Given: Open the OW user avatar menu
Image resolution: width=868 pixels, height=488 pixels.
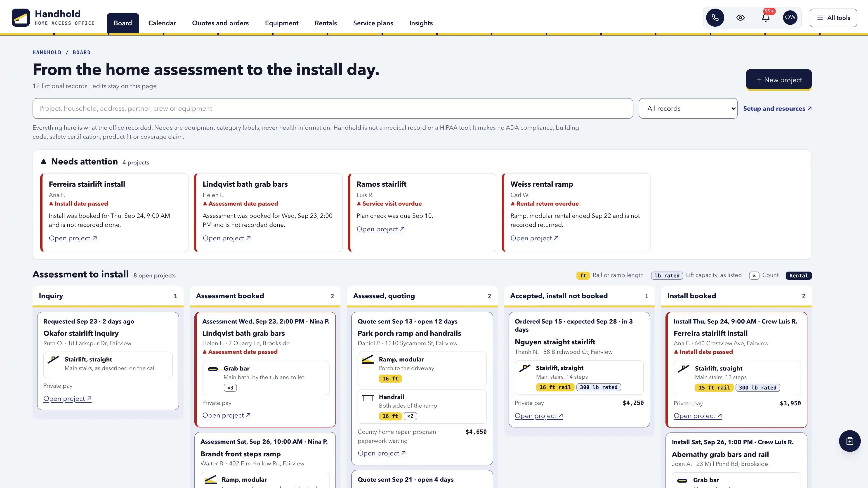Looking at the screenshot, I should (x=790, y=18).
